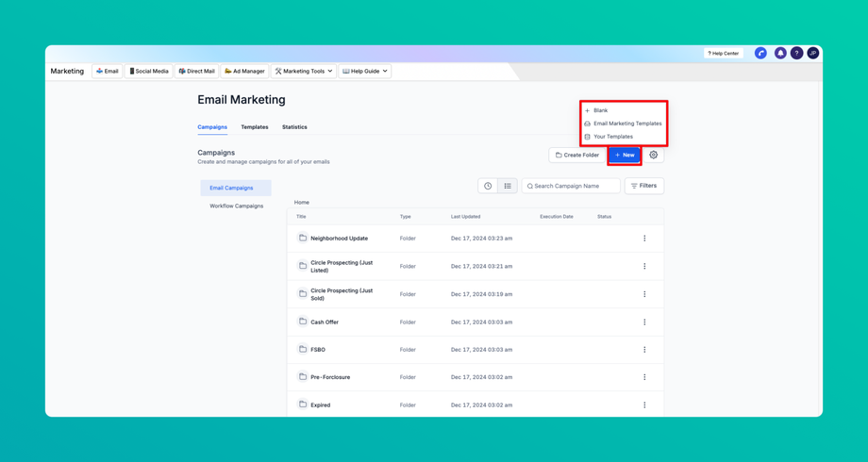Click the Create Folder button
Viewport: 868px width, 462px height.
point(577,156)
